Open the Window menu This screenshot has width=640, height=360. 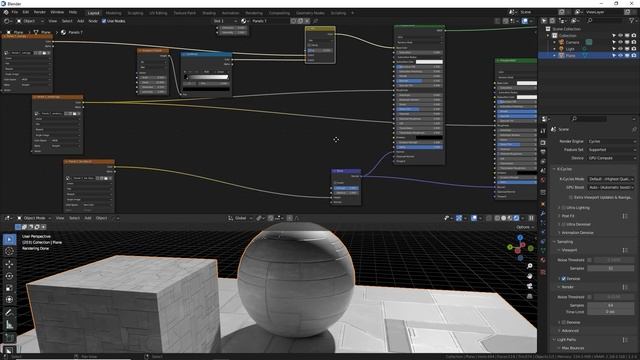pyautogui.click(x=57, y=12)
